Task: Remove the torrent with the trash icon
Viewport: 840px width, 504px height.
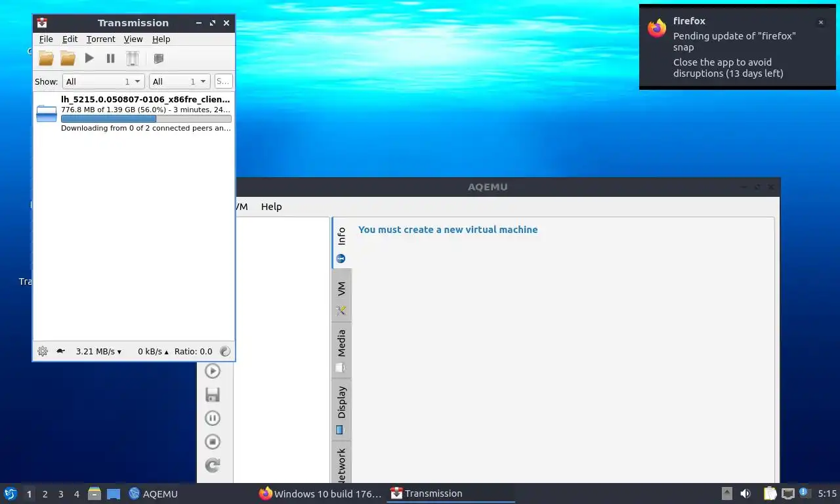Action: tap(133, 58)
